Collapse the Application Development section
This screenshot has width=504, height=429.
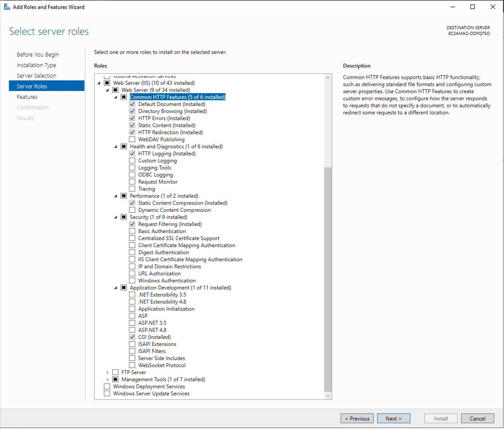[115, 287]
